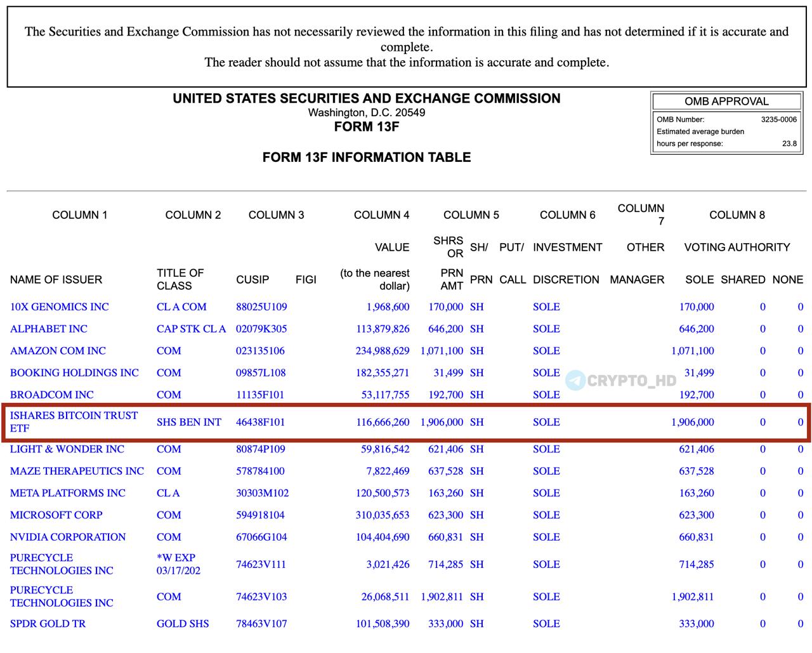Click the BROADCOM INC issuer entry

pyautogui.click(x=51, y=394)
